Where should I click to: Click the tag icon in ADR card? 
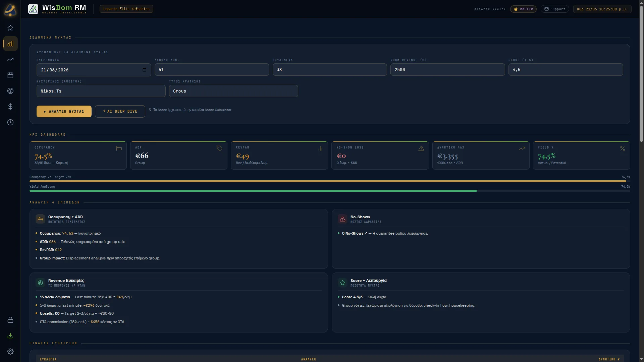click(220, 148)
